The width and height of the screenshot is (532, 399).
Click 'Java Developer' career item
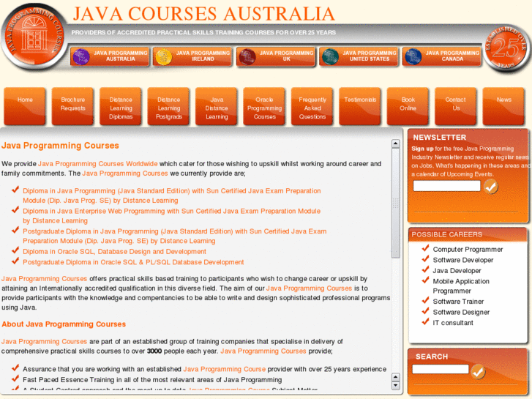[457, 271]
